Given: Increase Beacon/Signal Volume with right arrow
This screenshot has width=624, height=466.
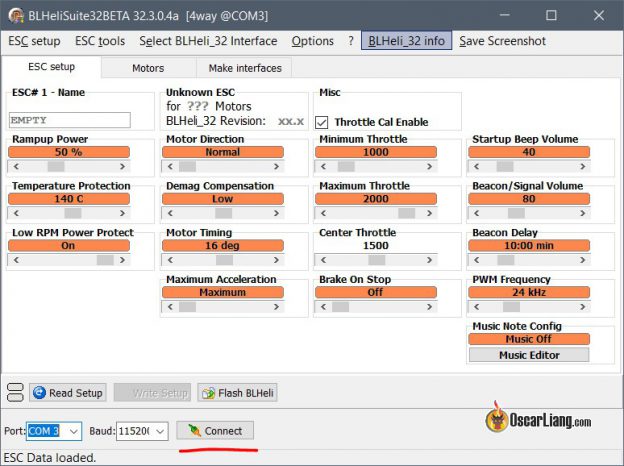Looking at the screenshot, I should (583, 213).
